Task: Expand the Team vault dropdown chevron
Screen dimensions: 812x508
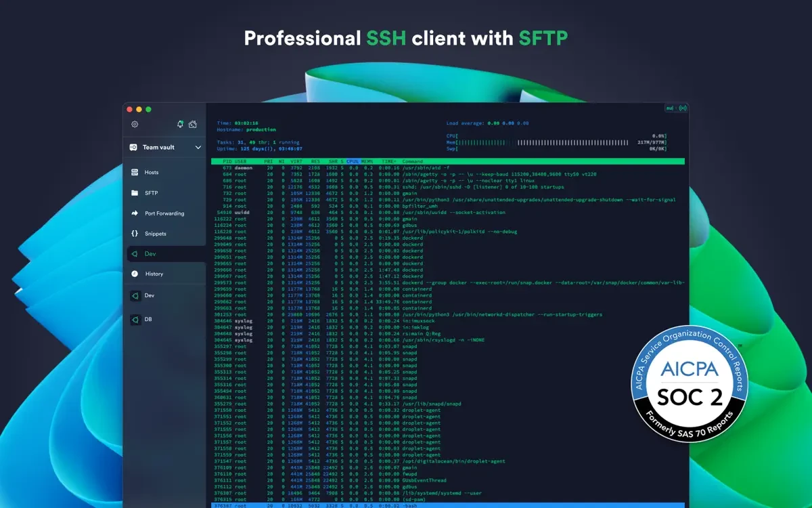Action: click(x=198, y=148)
